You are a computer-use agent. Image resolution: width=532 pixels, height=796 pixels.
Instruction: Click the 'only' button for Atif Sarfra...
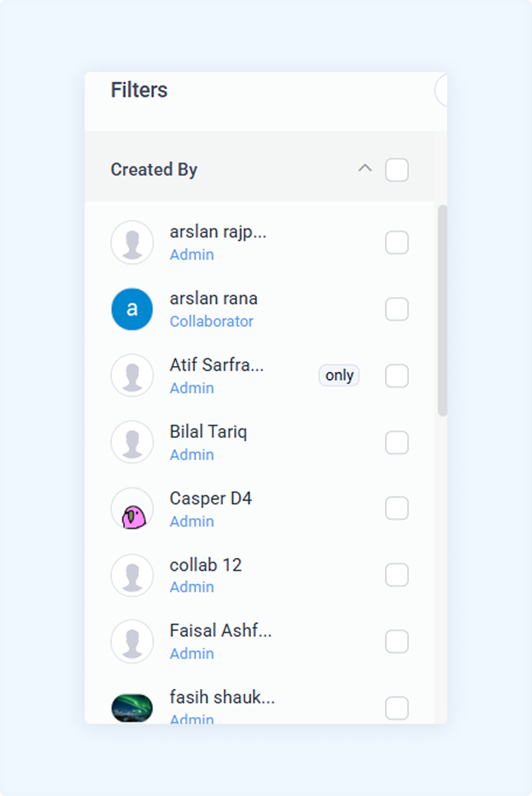339,375
